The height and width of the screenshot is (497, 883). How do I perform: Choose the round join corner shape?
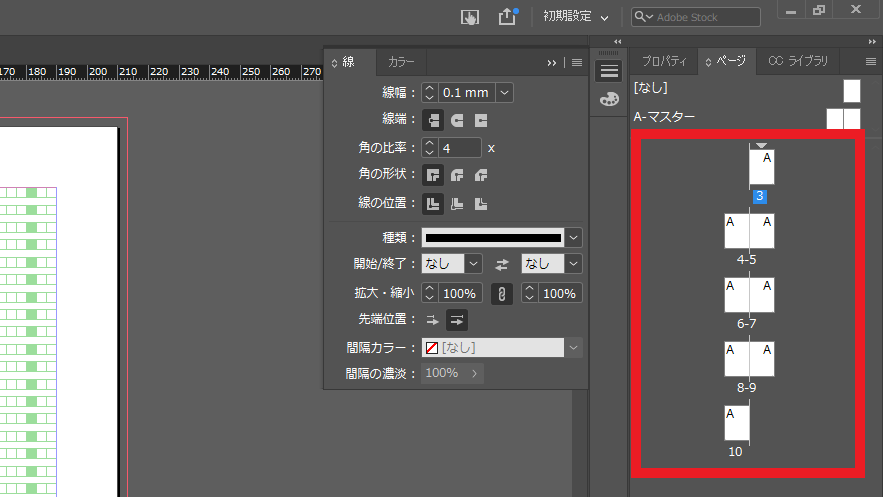(x=457, y=175)
